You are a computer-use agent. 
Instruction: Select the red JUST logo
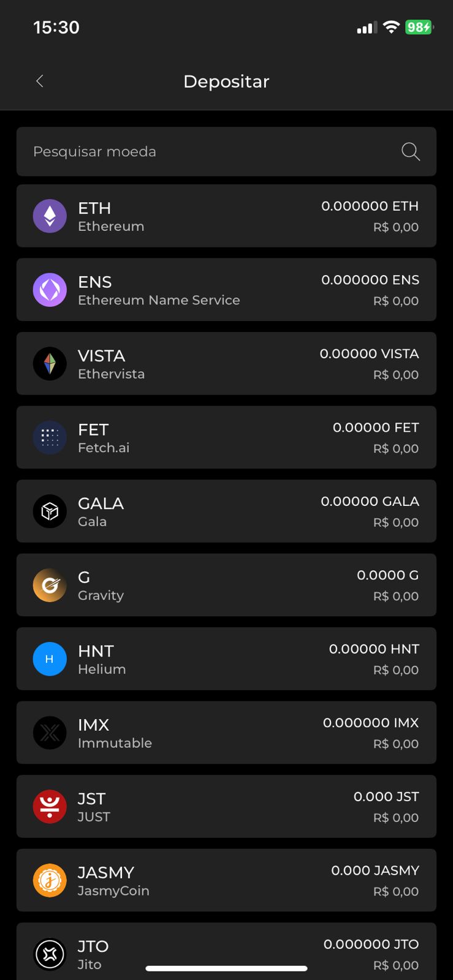pyautogui.click(x=50, y=807)
